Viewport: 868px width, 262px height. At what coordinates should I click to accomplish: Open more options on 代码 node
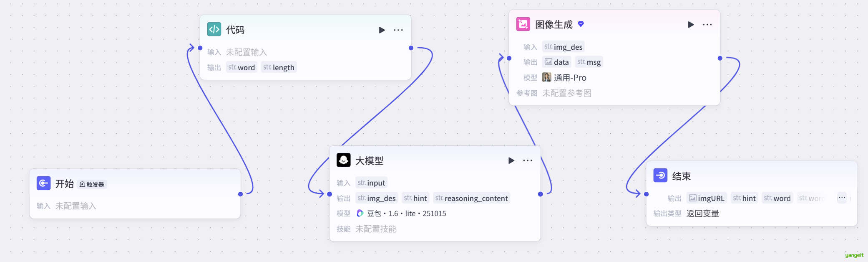398,30
